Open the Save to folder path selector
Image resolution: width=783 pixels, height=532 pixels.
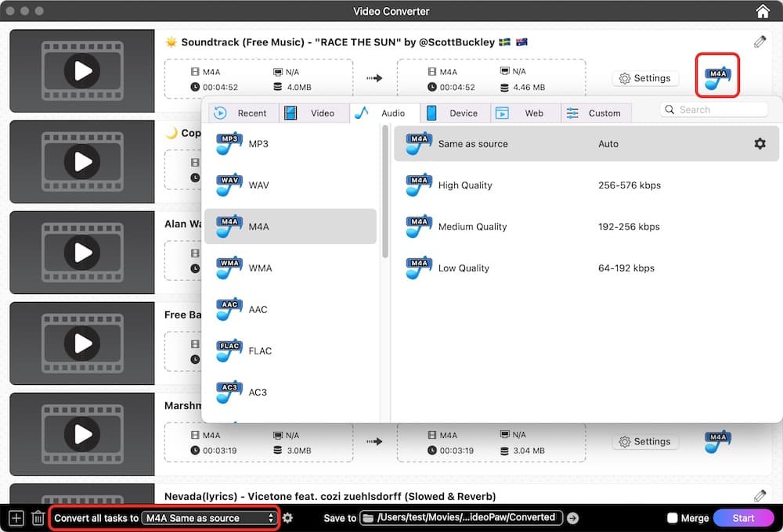click(x=462, y=518)
